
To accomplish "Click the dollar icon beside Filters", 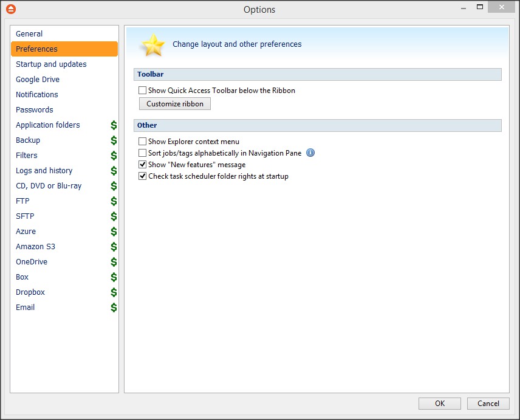I will point(114,156).
